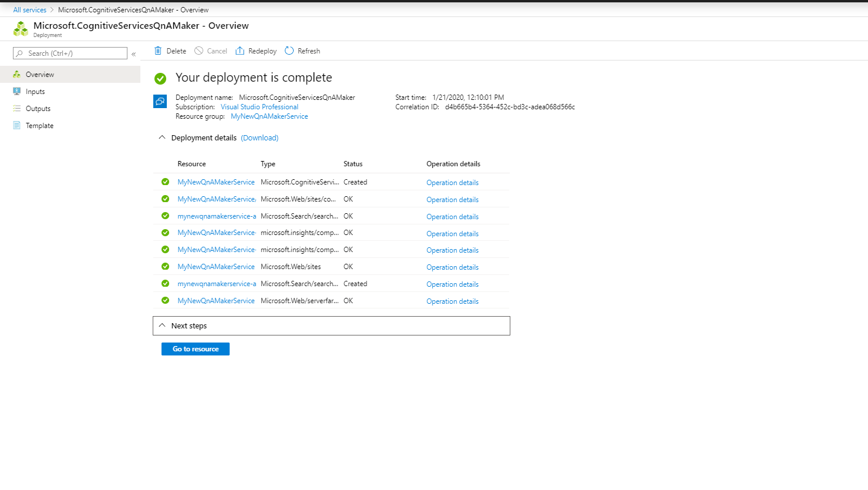Open Operation details for Microsoft.CognitiveServi... row

click(x=452, y=183)
